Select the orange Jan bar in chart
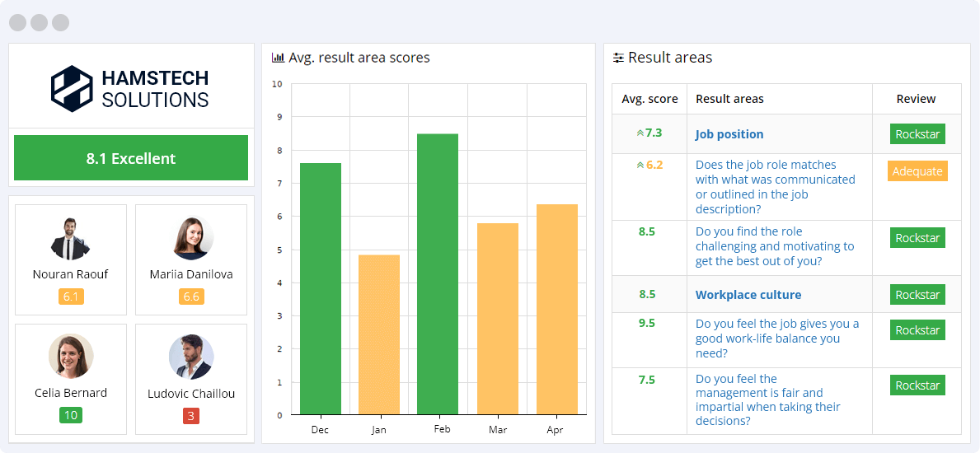The width and height of the screenshot is (980, 453). point(379,335)
